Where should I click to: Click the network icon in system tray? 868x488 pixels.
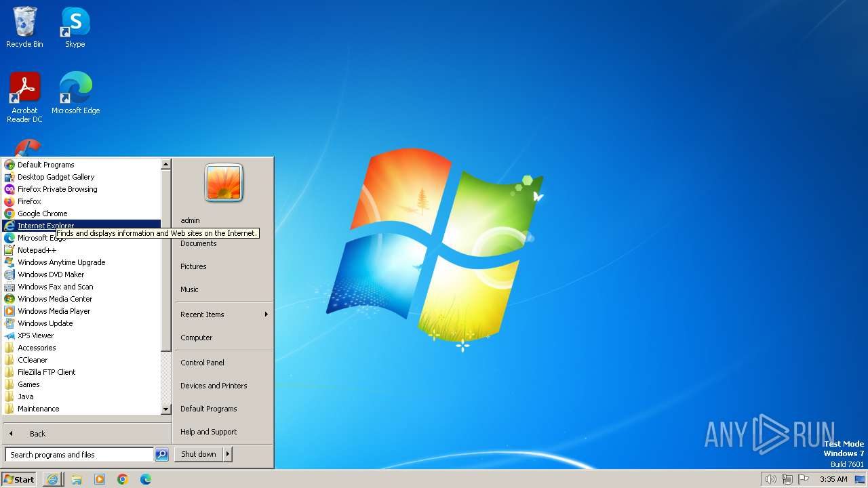(x=787, y=479)
